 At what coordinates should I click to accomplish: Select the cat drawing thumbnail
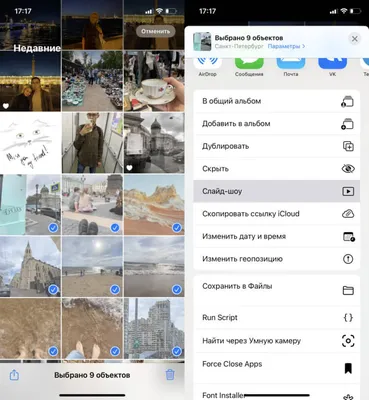pyautogui.click(x=30, y=143)
